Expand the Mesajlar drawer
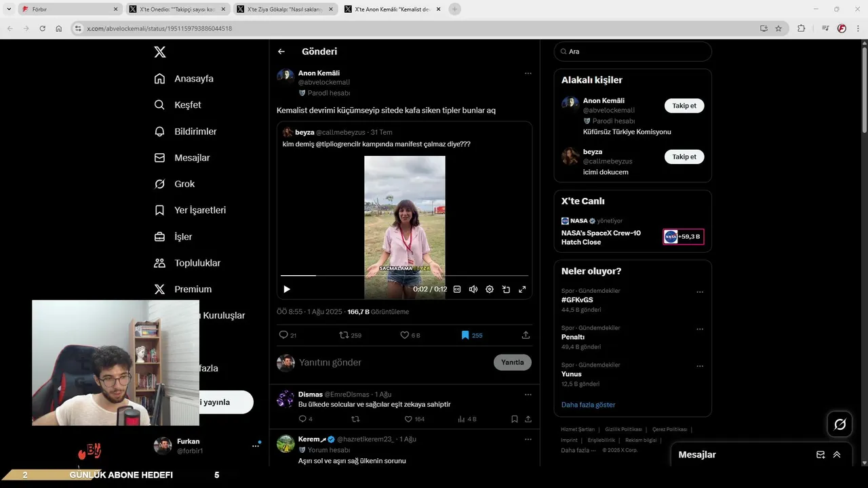The height and width of the screenshot is (488, 868). point(837,455)
